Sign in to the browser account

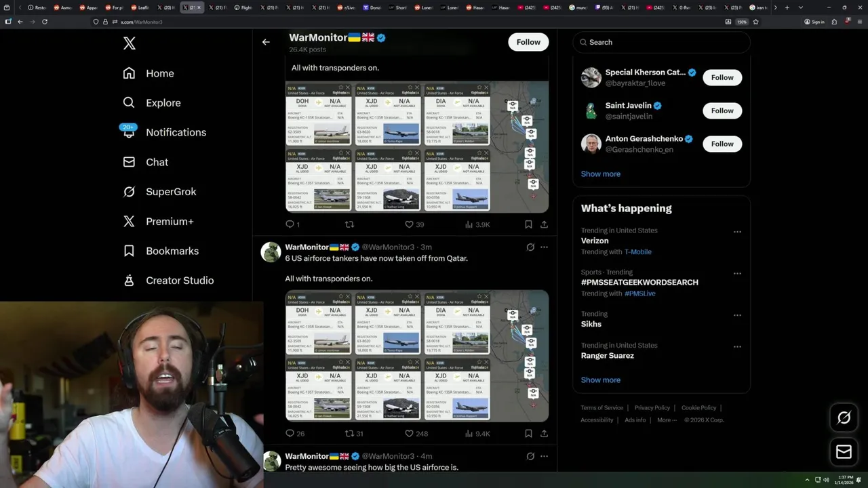[x=814, y=22]
